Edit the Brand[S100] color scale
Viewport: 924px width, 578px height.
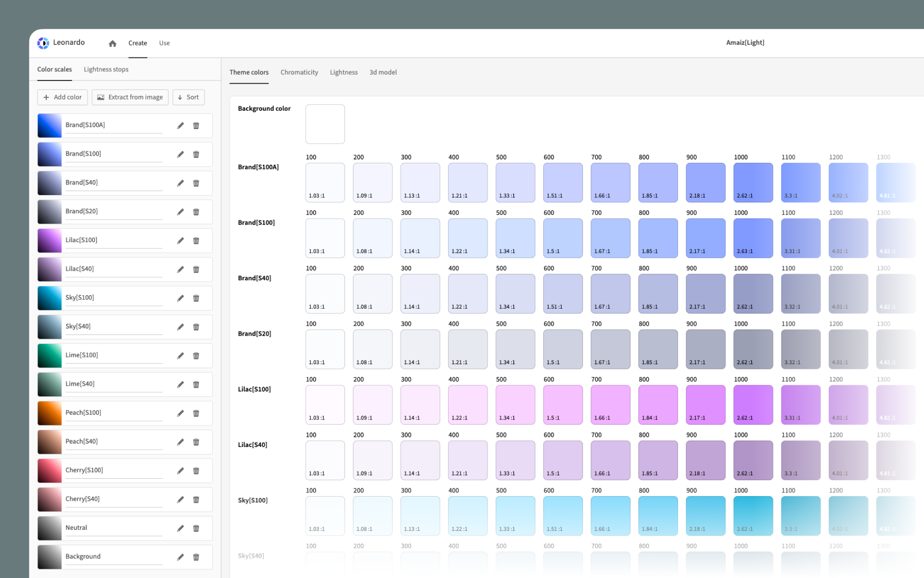180,154
